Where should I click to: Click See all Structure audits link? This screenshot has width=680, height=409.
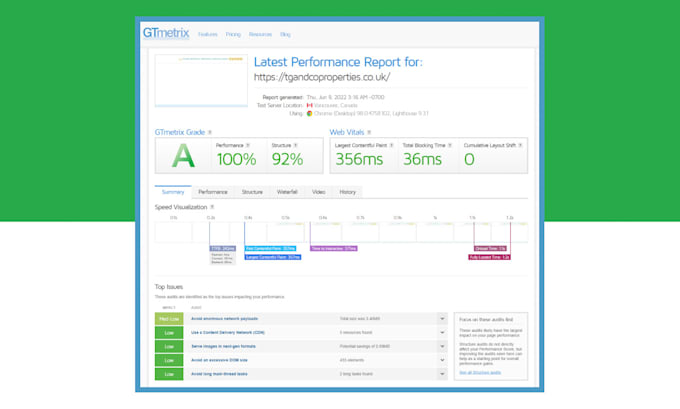coord(480,373)
